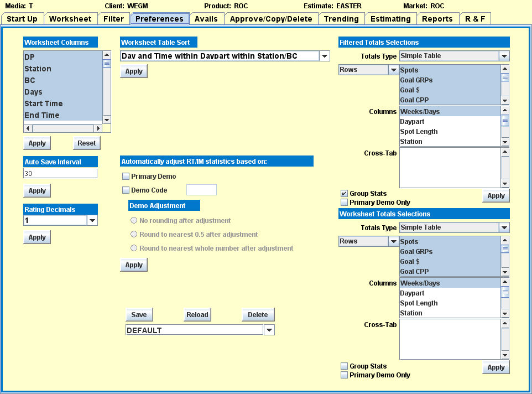532x394 pixels.
Task: Go to the Reports tab
Action: tap(437, 19)
